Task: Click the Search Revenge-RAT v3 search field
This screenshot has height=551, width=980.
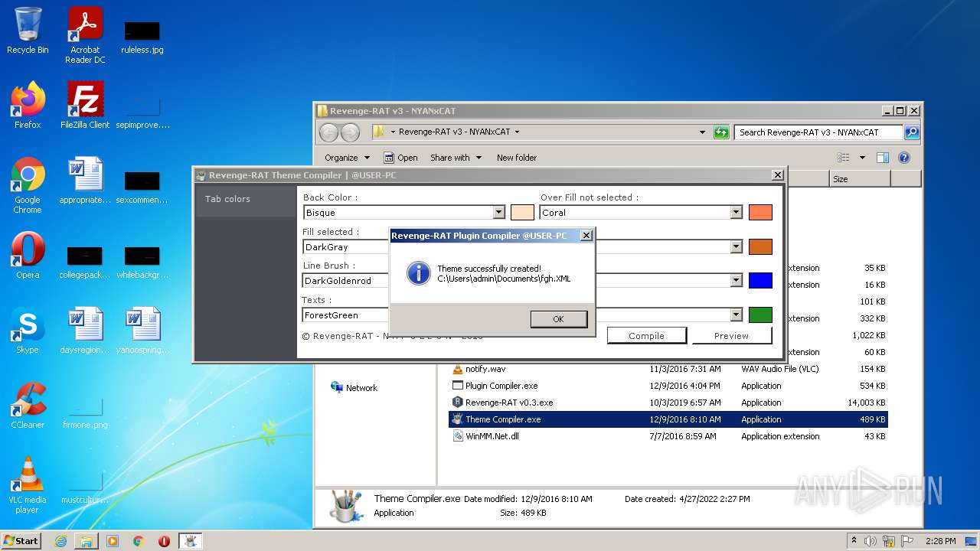Action: click(818, 132)
